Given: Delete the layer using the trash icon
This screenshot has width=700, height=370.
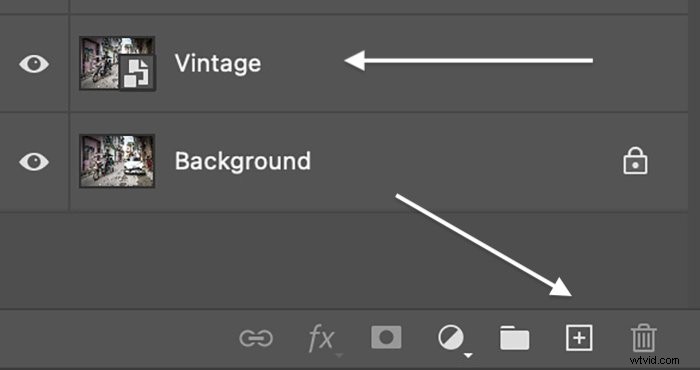Looking at the screenshot, I should tap(644, 338).
